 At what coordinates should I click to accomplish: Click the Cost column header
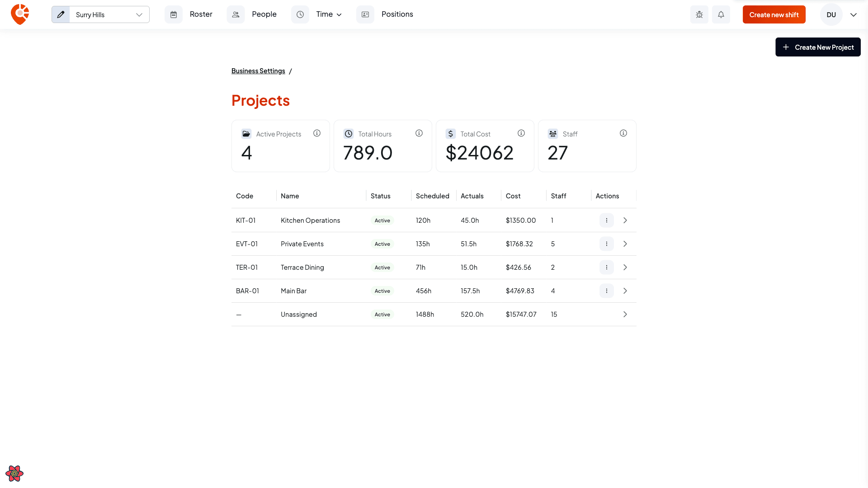point(513,196)
